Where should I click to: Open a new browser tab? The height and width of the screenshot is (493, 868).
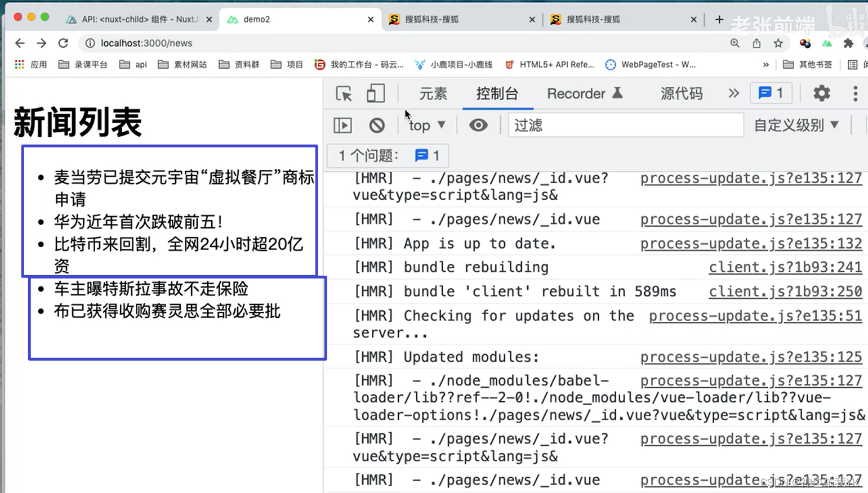[719, 19]
